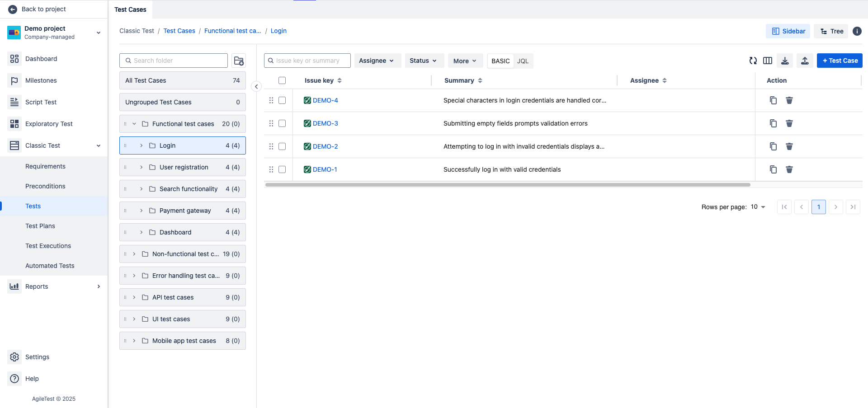Click the + Test Case button

pos(839,60)
